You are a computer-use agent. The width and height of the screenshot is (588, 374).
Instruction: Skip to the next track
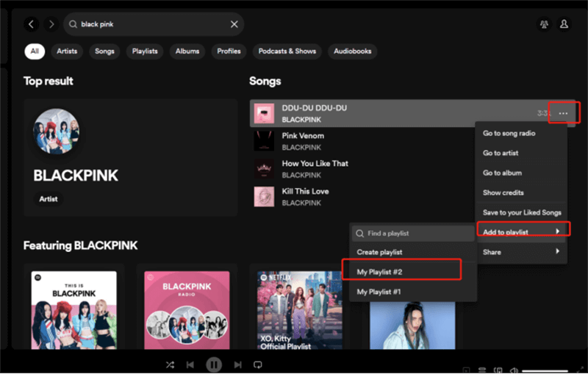pyautogui.click(x=237, y=364)
